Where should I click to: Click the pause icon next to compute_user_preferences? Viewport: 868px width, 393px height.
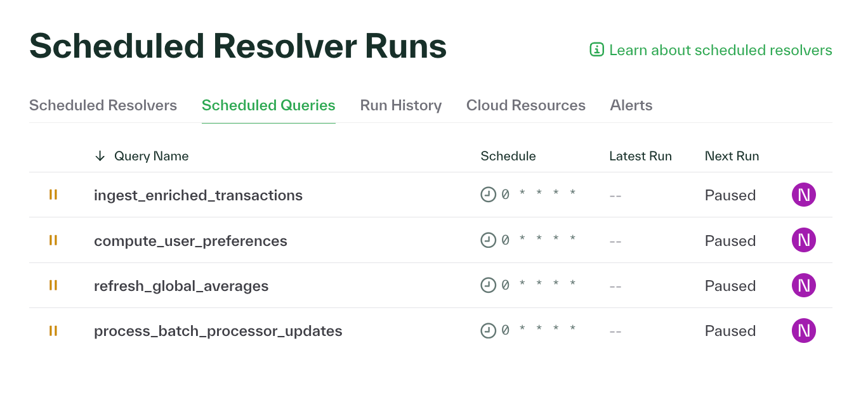pyautogui.click(x=53, y=240)
